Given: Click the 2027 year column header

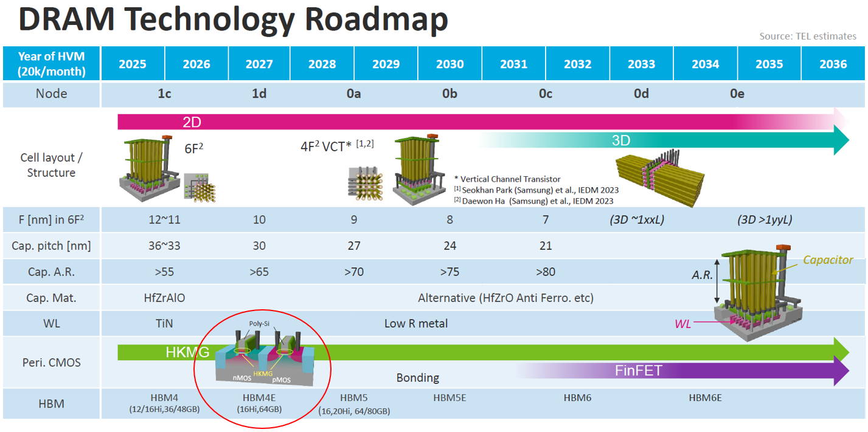Looking at the screenshot, I should (259, 64).
